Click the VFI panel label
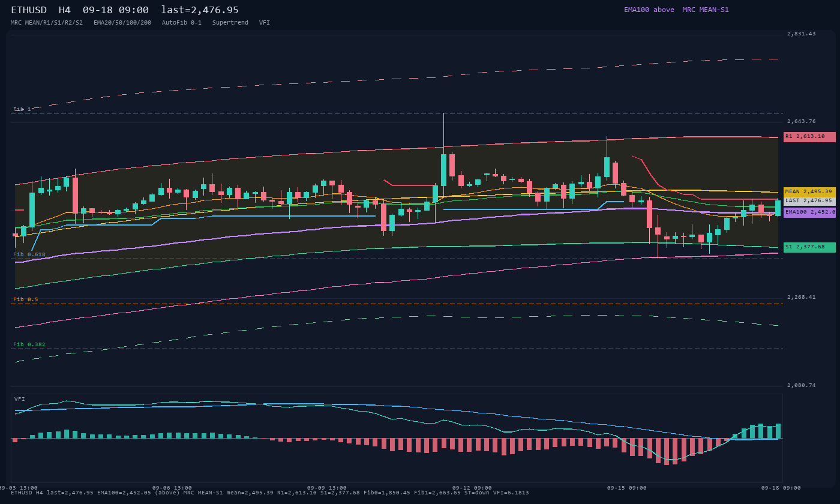This screenshot has height=504, width=840. coord(20,399)
